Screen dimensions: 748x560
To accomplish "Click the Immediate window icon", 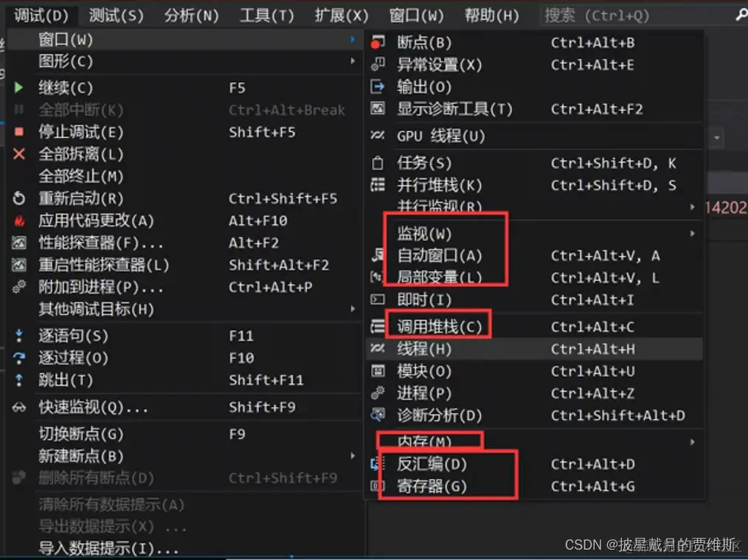I will click(x=378, y=300).
